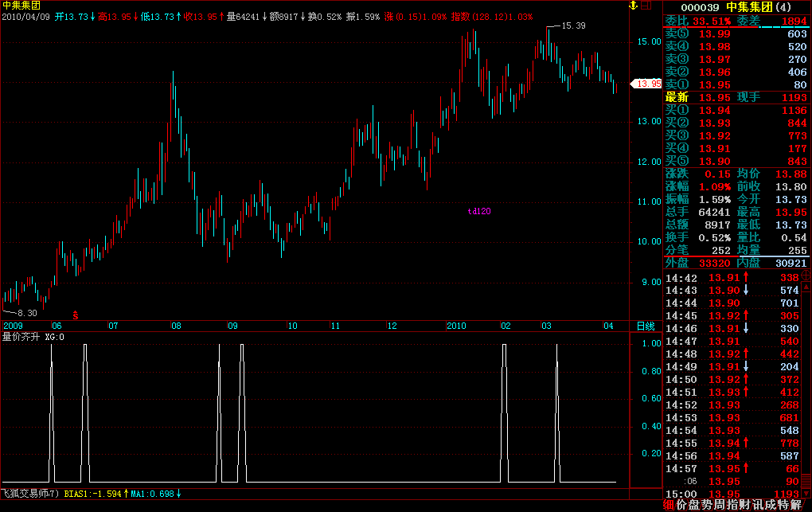Open the 量价齐升 indicator label

coord(22,337)
